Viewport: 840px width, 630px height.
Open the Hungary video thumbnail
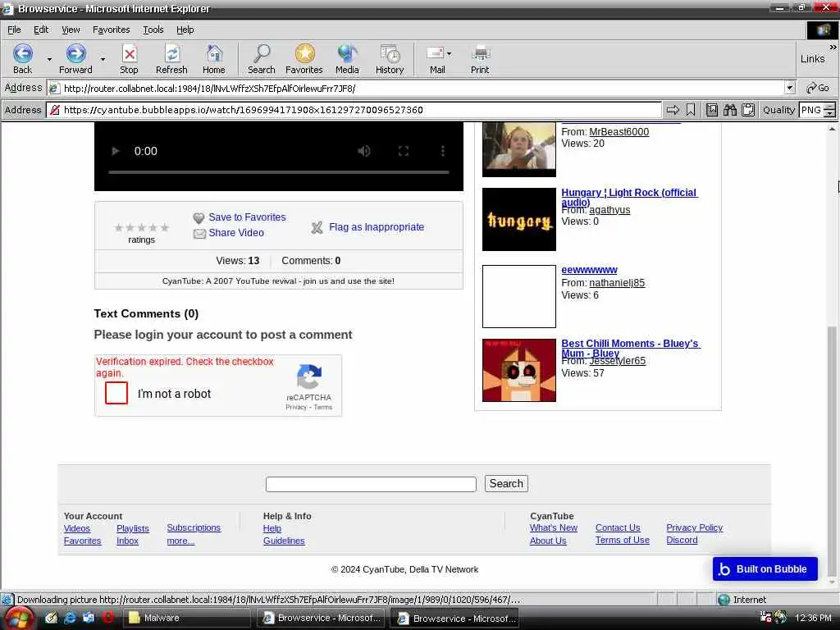pos(519,219)
